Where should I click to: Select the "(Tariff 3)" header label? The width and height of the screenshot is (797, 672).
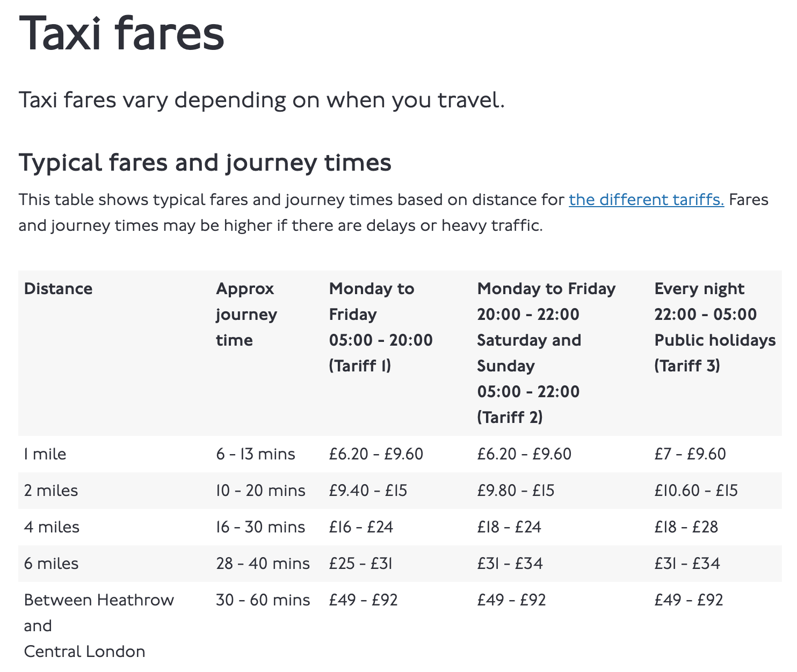[687, 366]
